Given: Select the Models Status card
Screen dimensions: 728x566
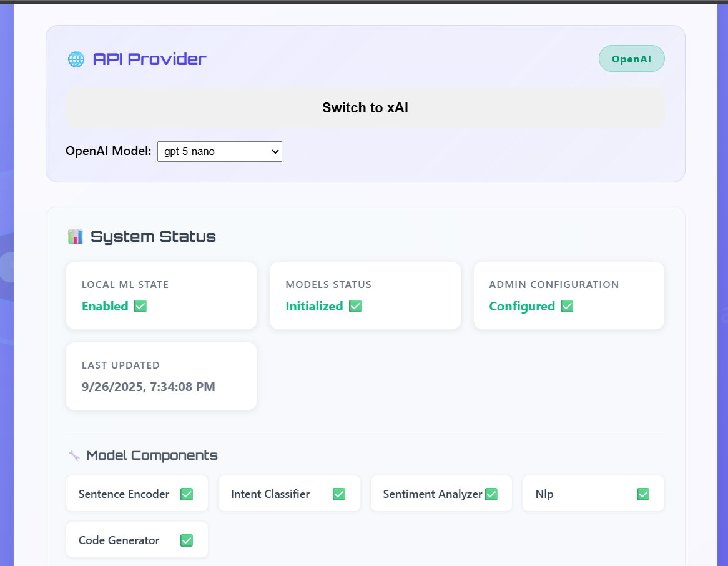Looking at the screenshot, I should point(365,295).
